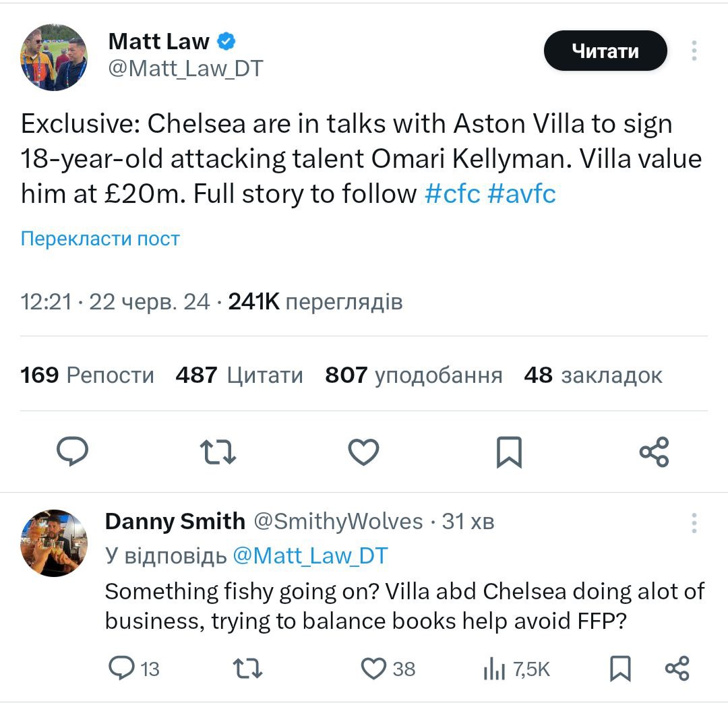Open Danny Smith's profile avatar
The image size is (728, 703).
54,543
